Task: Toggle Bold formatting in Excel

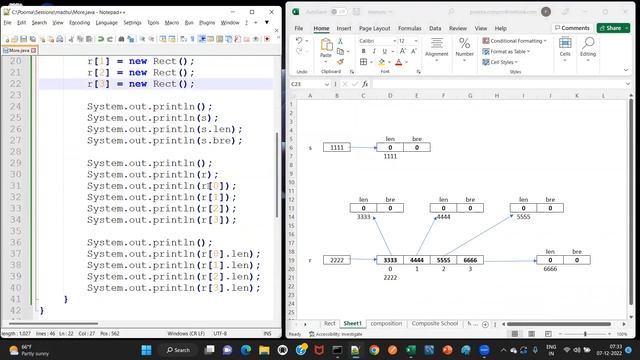Action: point(363,51)
